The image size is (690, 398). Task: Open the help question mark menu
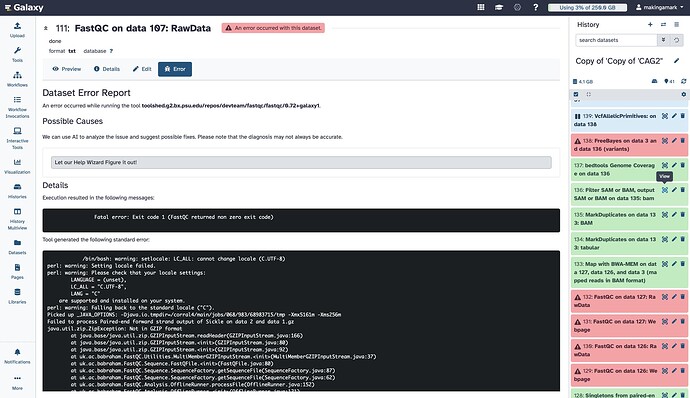[x=536, y=7]
